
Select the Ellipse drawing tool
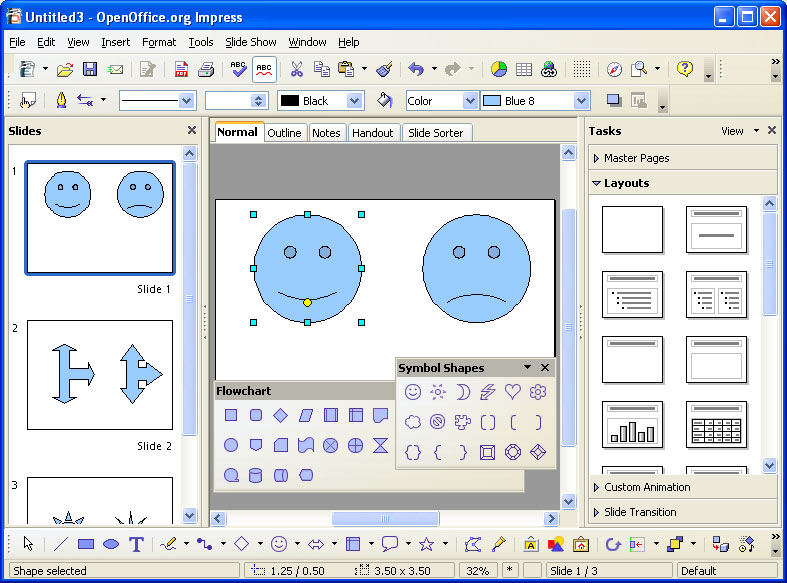click(111, 544)
